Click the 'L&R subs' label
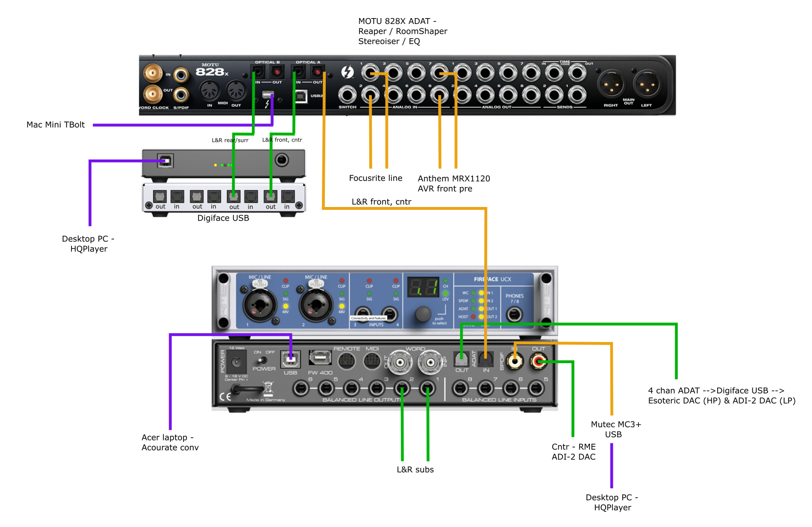Viewport: 812px width, 527px height. (415, 470)
